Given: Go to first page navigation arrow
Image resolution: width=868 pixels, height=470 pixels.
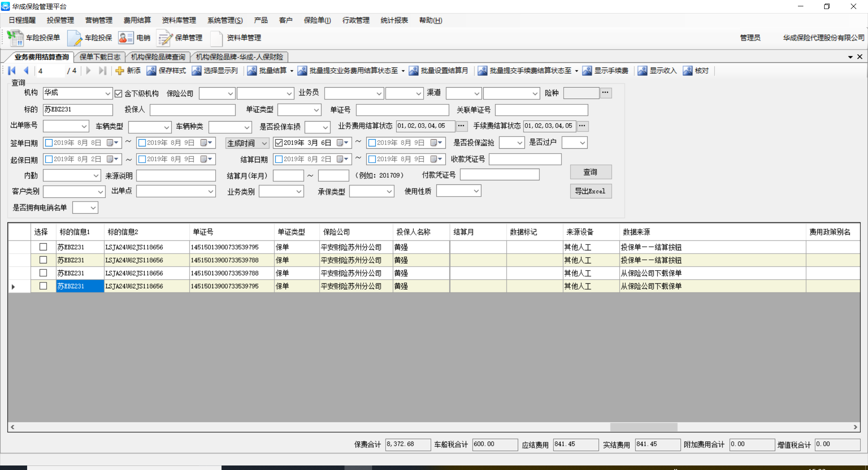Looking at the screenshot, I should pos(12,70).
